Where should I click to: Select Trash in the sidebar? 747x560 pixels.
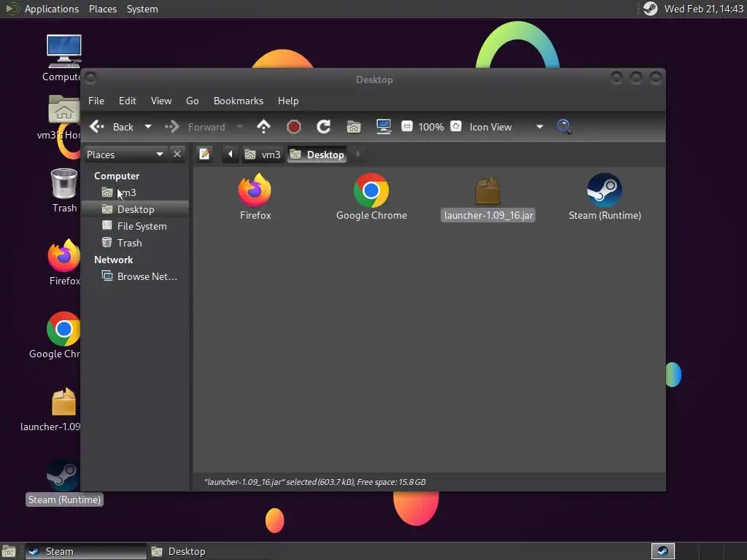(136, 243)
